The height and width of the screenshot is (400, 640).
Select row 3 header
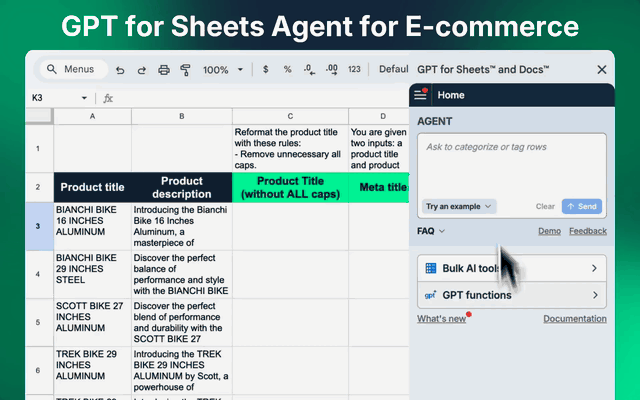tap(39, 227)
